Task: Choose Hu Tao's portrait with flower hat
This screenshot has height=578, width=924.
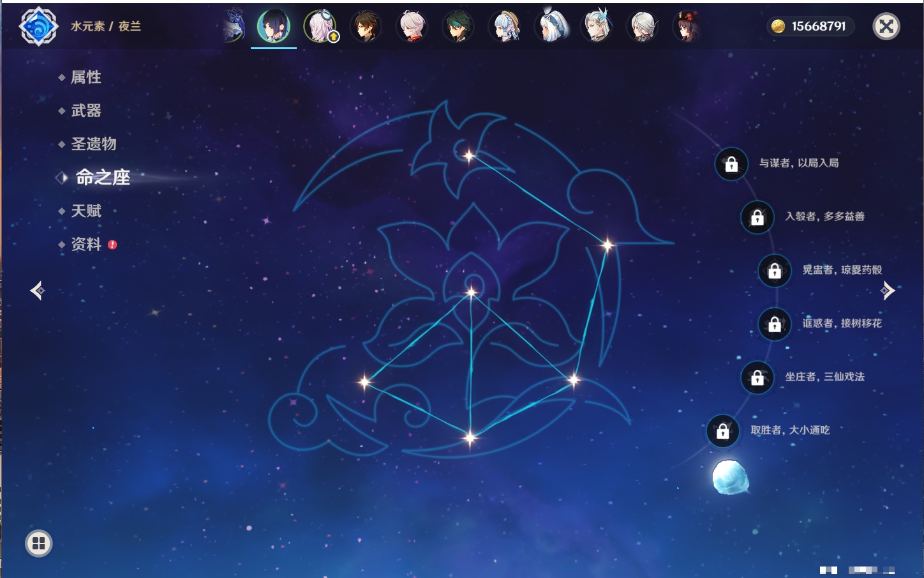Action: [687, 27]
